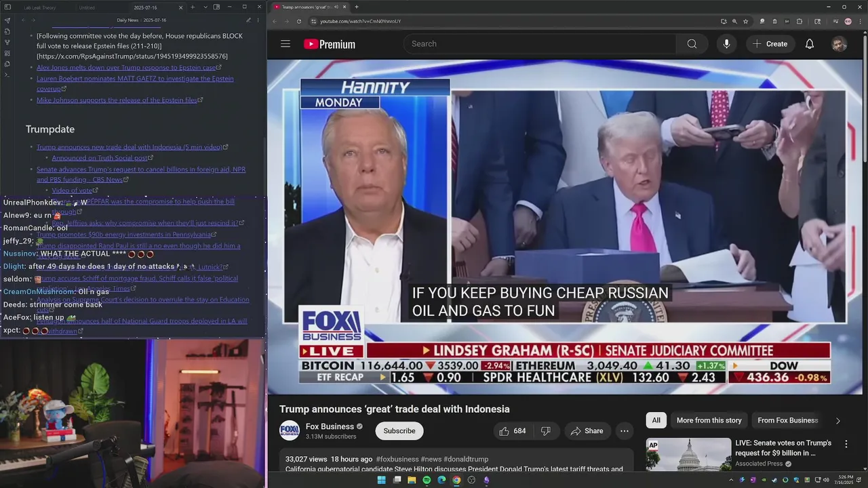This screenshot has width=868, height=488.
Task: Navigate forward in the Obsidian note
Action: coord(33,20)
